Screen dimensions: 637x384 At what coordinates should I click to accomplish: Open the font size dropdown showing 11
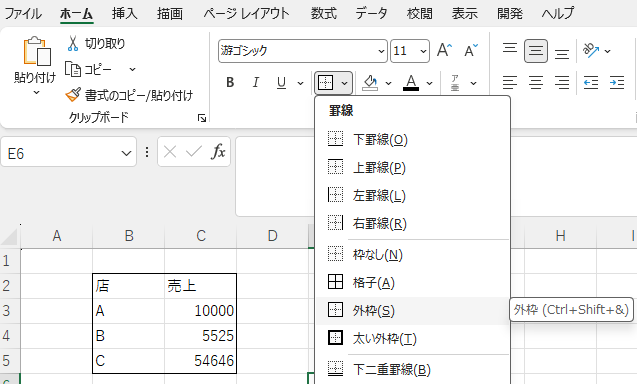423,51
